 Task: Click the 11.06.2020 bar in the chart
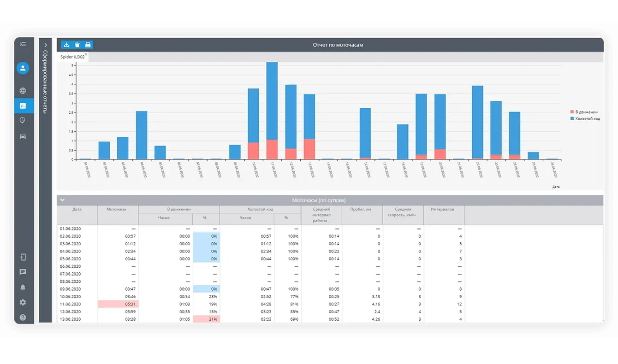tap(272, 111)
